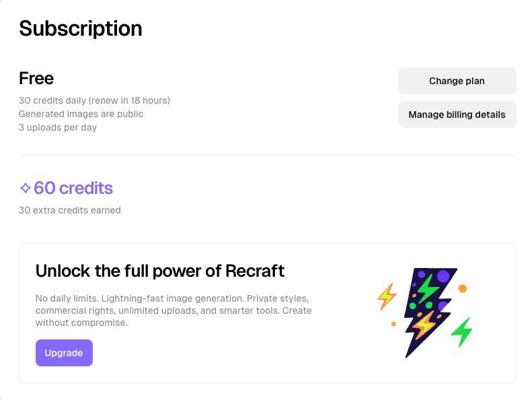Click the "Unlock the full power of Recraft" heading
Viewport: 532px width, 400px height.
160,271
